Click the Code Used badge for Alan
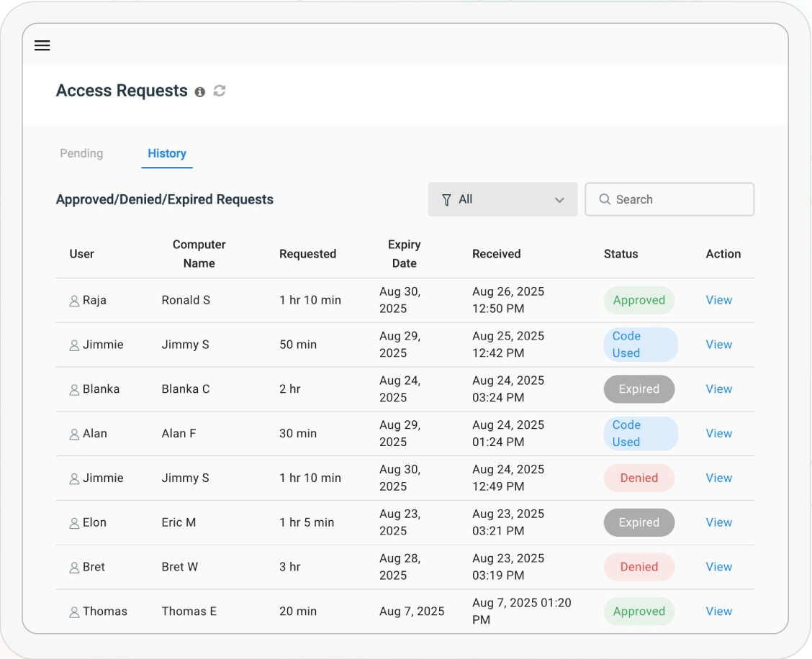 pos(640,434)
